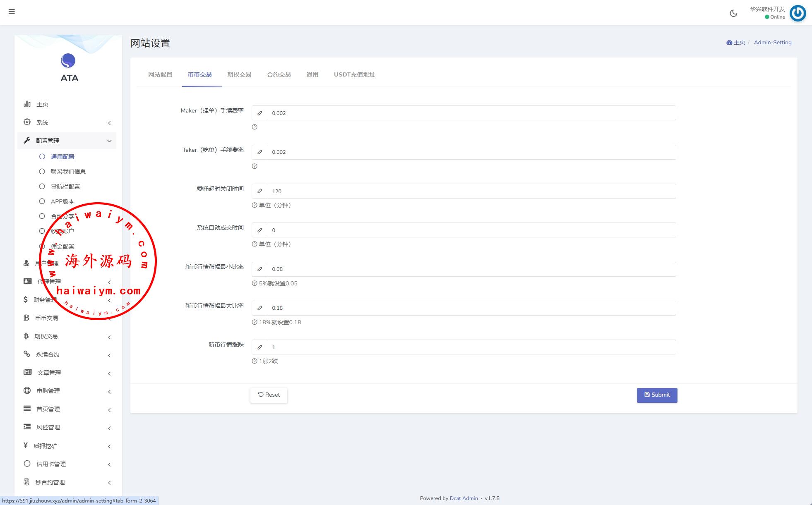
Task: Open the USDT充值地址 tab
Action: [354, 74]
